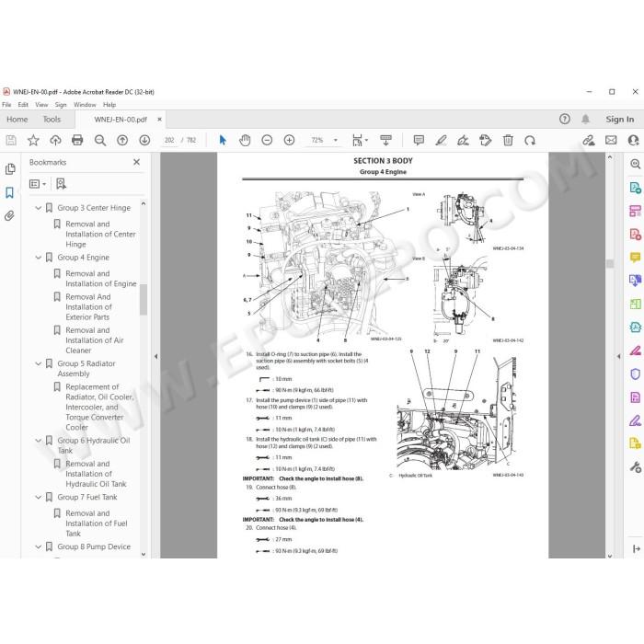Click the bookmarks panel scrollbar thumb
This screenshot has height=644, width=644.
(144, 299)
